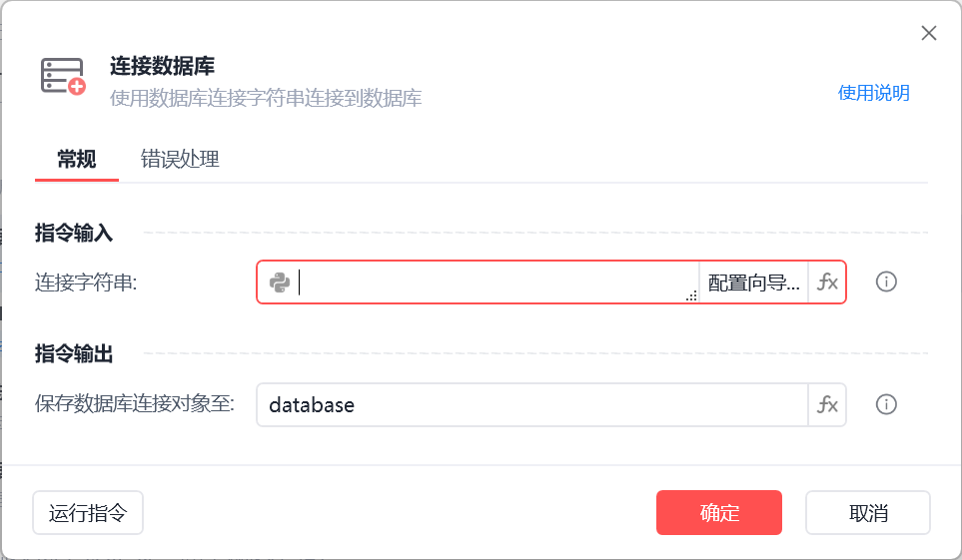Screen dimensions: 962x560
Task: Focus the 连接字符串 text input
Action: coord(494,282)
